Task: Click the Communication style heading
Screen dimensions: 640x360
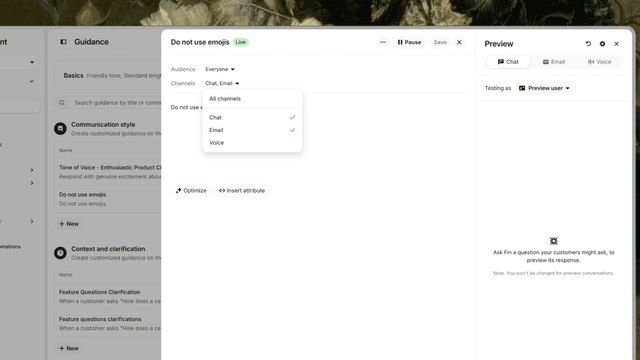Action: point(103,124)
